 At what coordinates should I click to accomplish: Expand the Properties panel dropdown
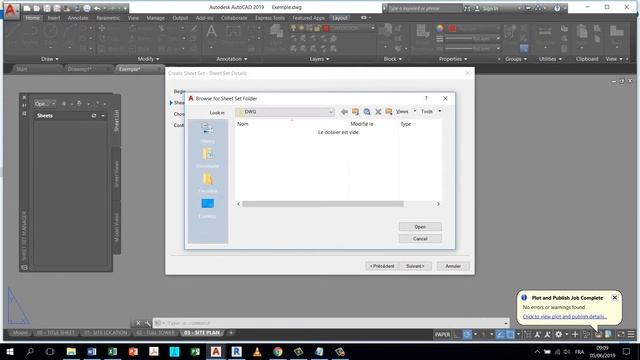coord(453,59)
